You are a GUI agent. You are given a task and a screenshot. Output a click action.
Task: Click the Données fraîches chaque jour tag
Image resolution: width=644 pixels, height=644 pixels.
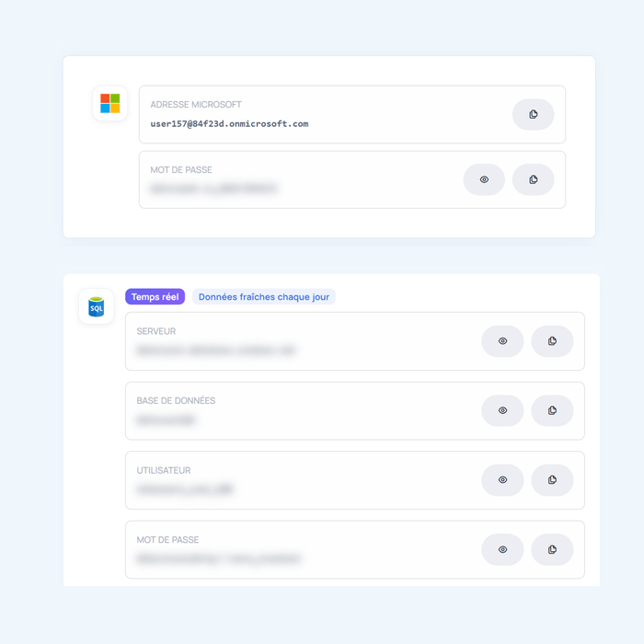tap(264, 297)
